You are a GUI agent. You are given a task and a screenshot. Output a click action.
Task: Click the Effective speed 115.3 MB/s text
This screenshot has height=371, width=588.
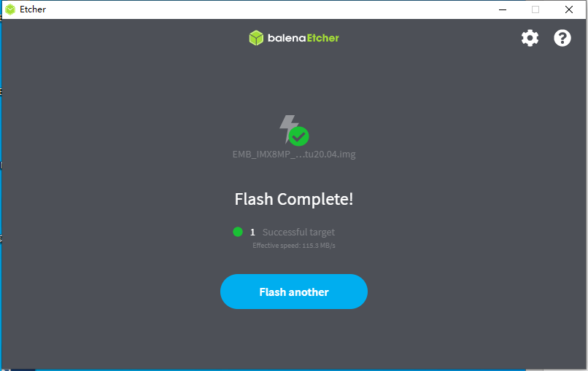tap(294, 246)
